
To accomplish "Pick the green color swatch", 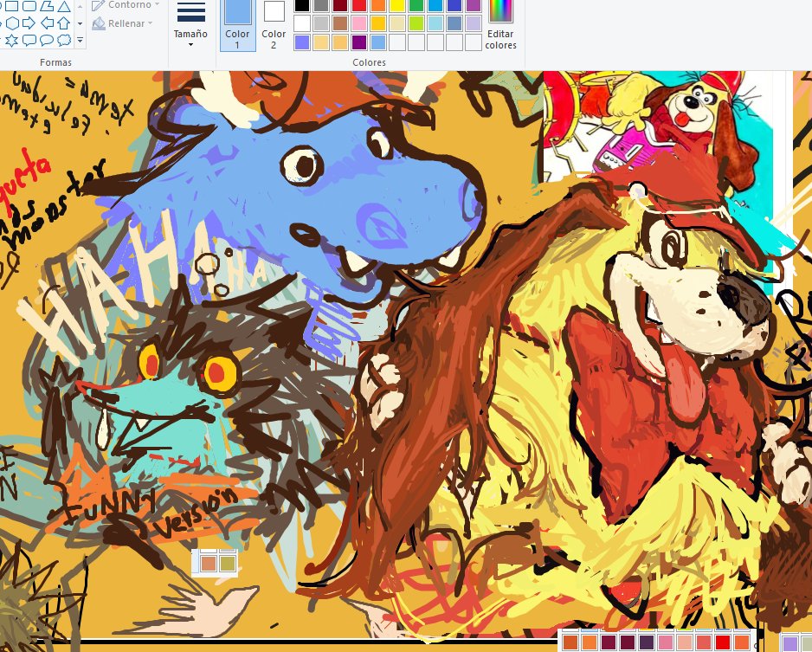I will tap(416, 5).
